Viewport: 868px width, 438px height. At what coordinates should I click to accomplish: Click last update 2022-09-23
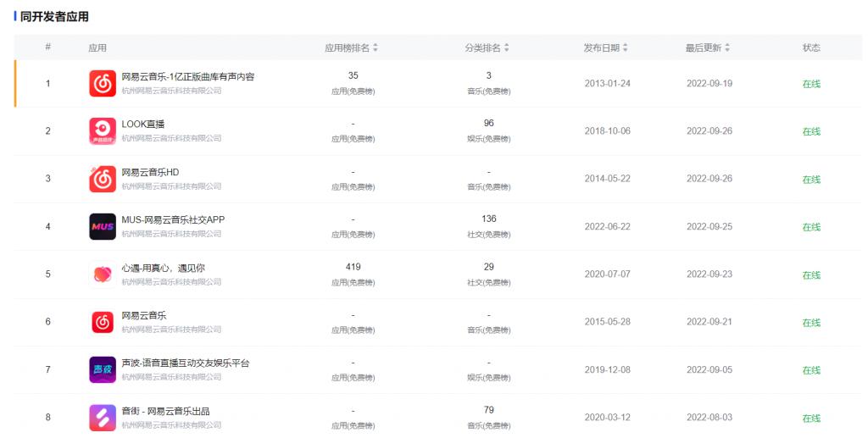[709, 274]
